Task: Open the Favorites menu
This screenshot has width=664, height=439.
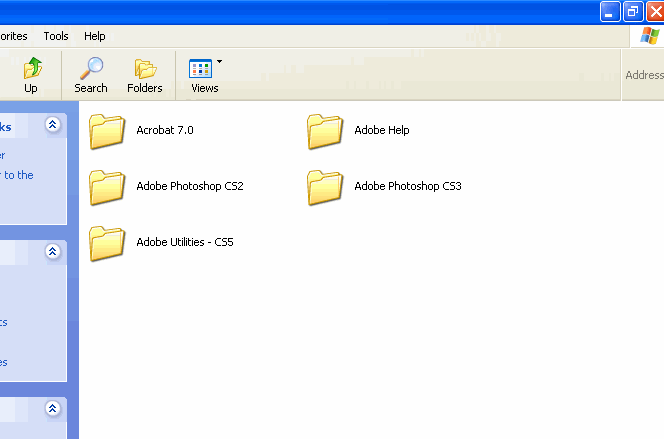Action: pyautogui.click(x=13, y=36)
